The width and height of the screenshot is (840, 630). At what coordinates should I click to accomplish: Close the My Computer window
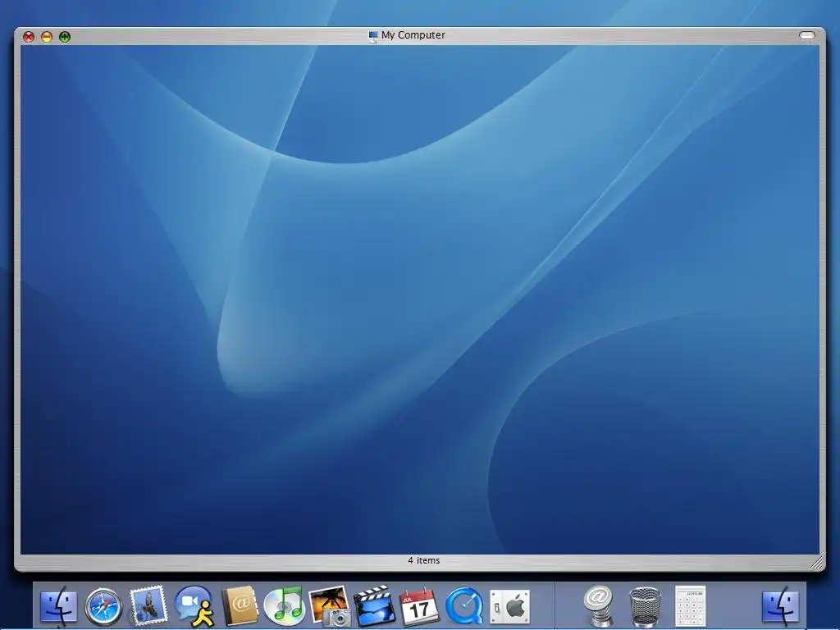click(29, 36)
